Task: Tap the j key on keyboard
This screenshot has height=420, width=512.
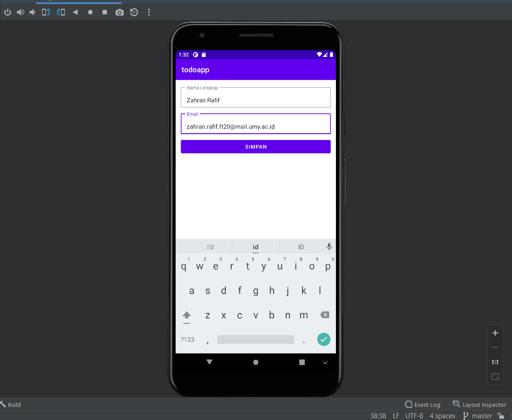Action: 288,291
